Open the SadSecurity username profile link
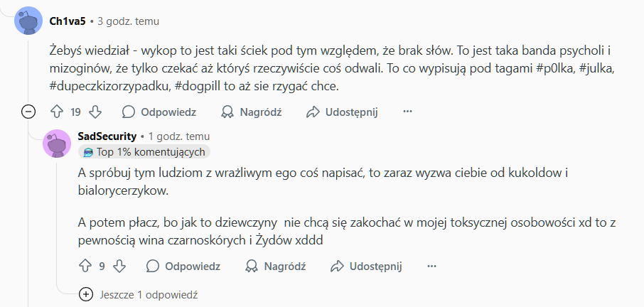This screenshot has height=307, width=644. [x=107, y=136]
